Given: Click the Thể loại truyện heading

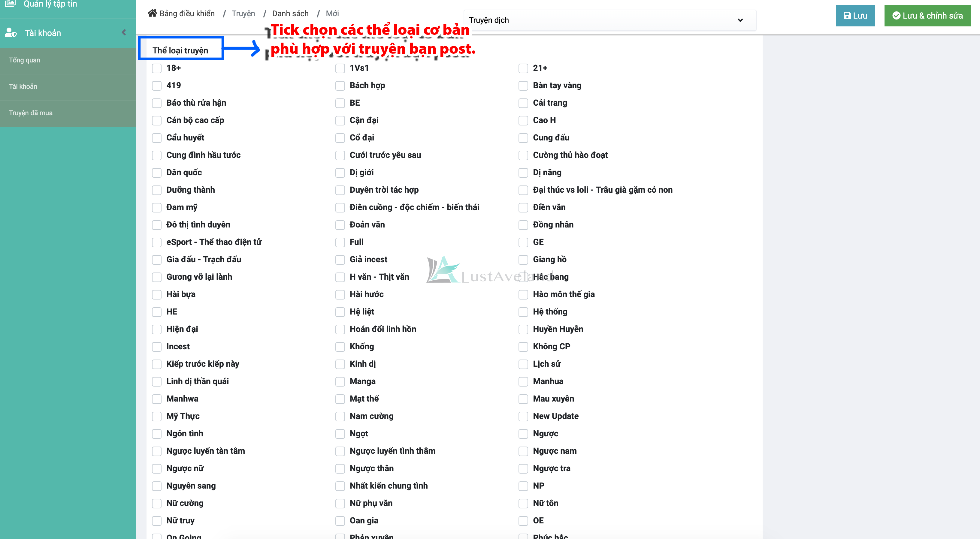Looking at the screenshot, I should [180, 51].
